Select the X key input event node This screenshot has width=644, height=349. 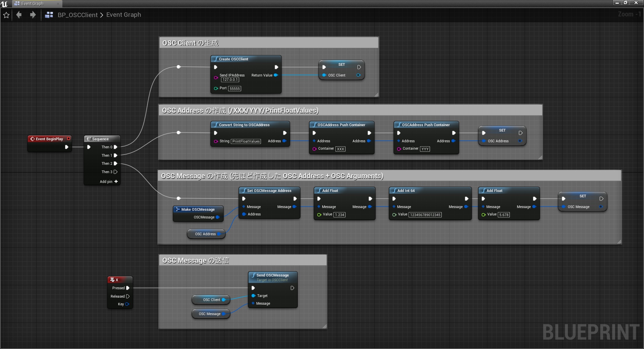[x=120, y=280]
